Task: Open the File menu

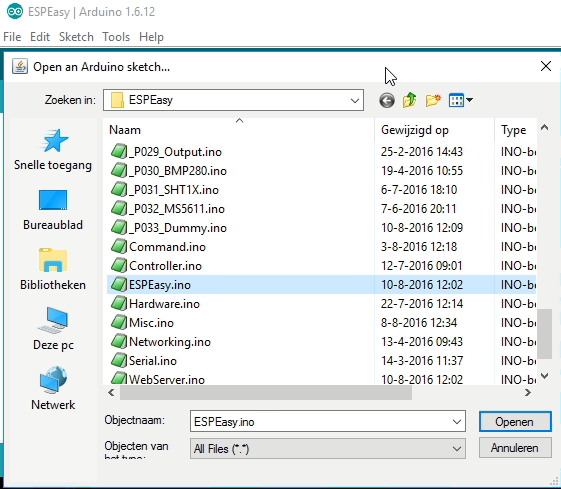Action: tap(12, 37)
